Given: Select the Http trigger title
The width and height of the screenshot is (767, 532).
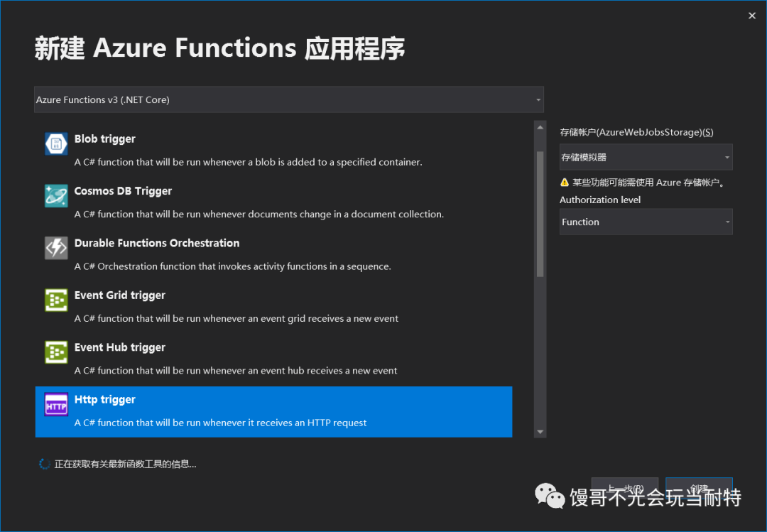Looking at the screenshot, I should pyautogui.click(x=104, y=399).
